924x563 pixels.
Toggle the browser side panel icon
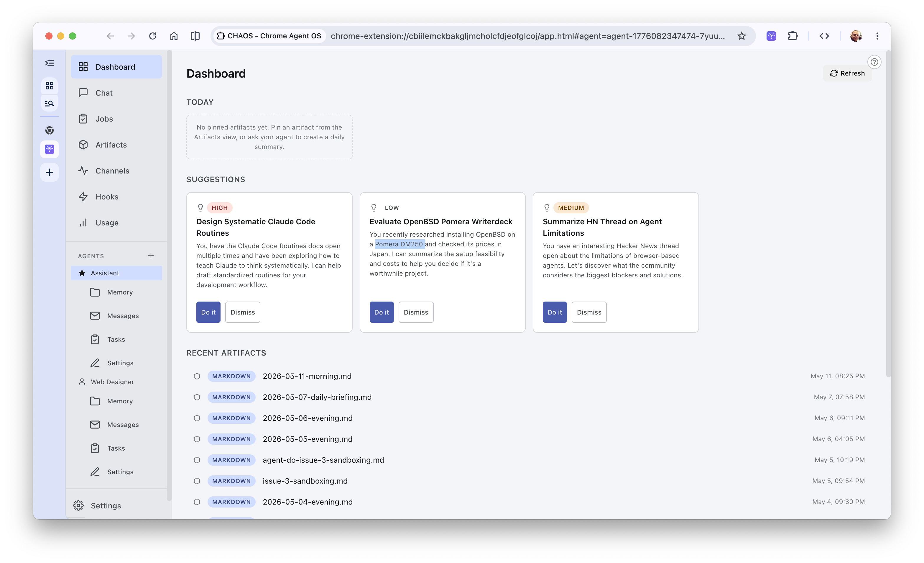(x=195, y=36)
